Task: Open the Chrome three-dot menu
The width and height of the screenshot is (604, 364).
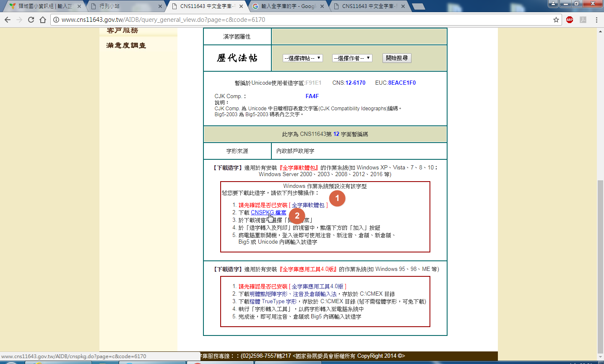Action: point(596,20)
